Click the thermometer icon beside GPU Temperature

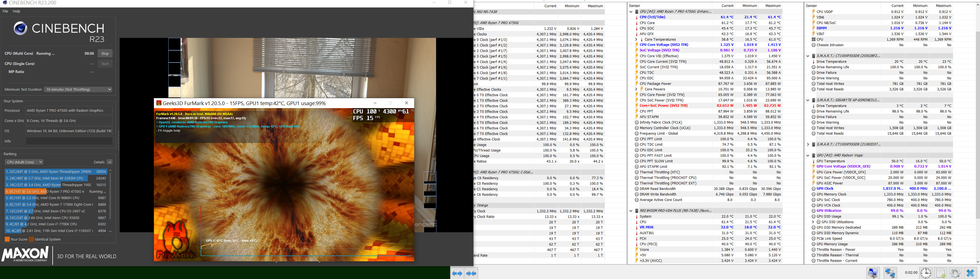pos(813,161)
